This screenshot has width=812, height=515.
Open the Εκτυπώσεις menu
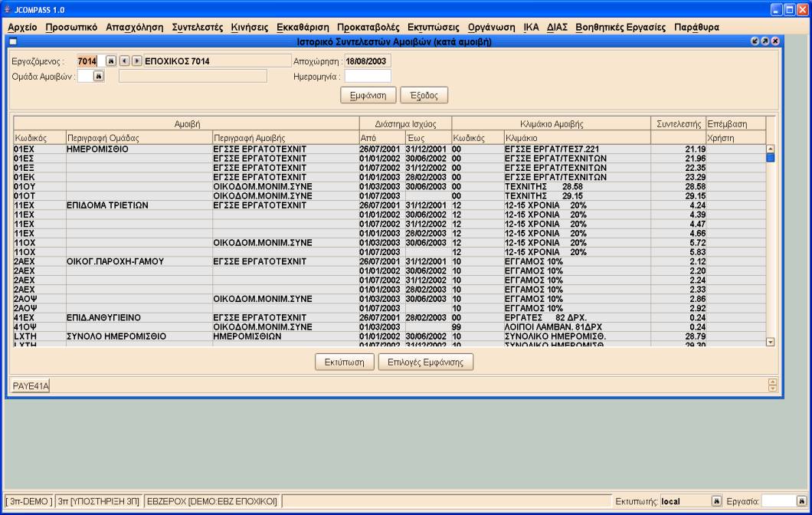tap(434, 28)
